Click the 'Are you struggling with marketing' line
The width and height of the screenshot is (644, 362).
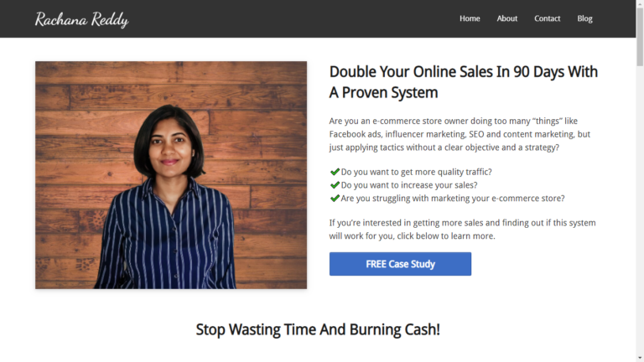pyautogui.click(x=453, y=199)
